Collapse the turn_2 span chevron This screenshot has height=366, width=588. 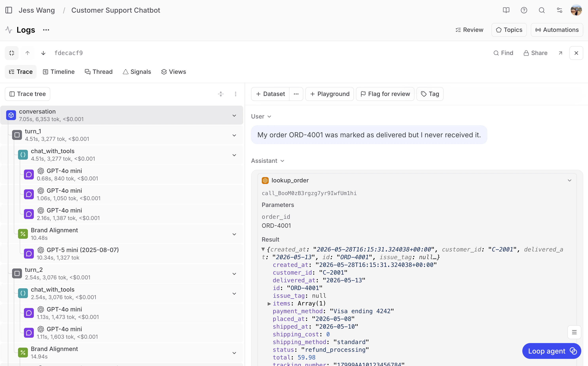[234, 274]
